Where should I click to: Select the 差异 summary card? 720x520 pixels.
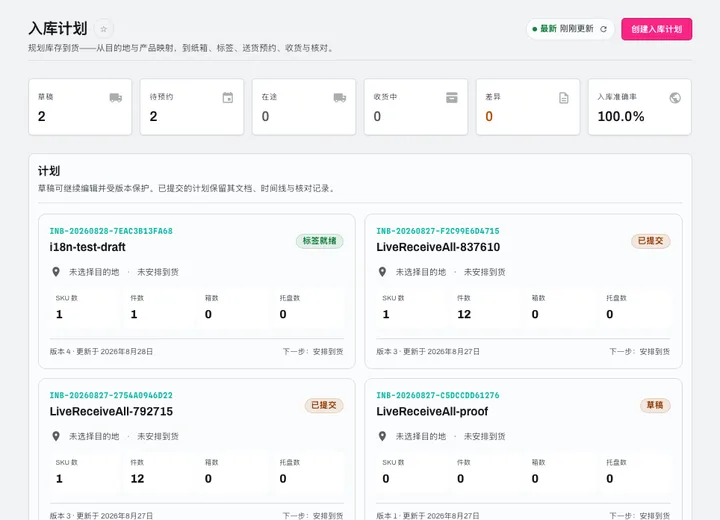point(528,107)
